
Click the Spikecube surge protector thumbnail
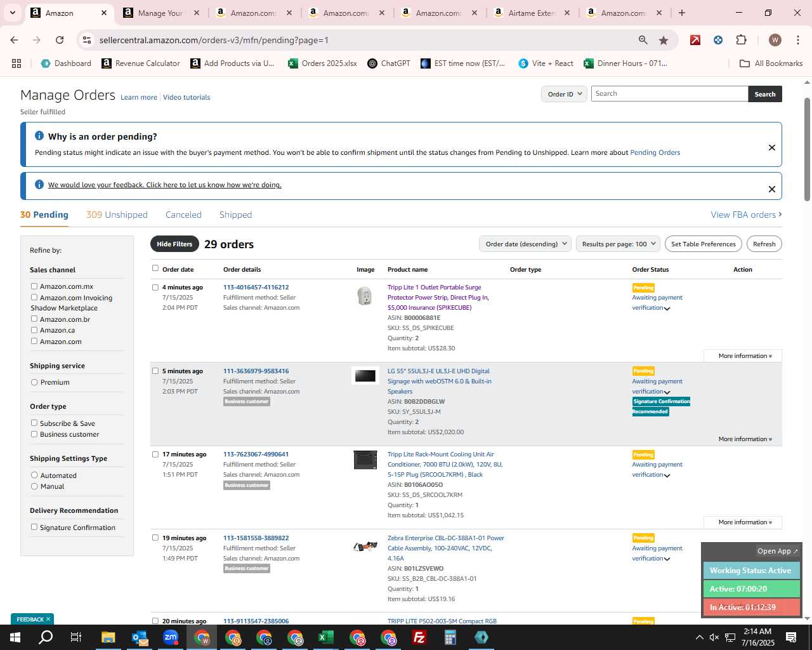pyautogui.click(x=364, y=296)
